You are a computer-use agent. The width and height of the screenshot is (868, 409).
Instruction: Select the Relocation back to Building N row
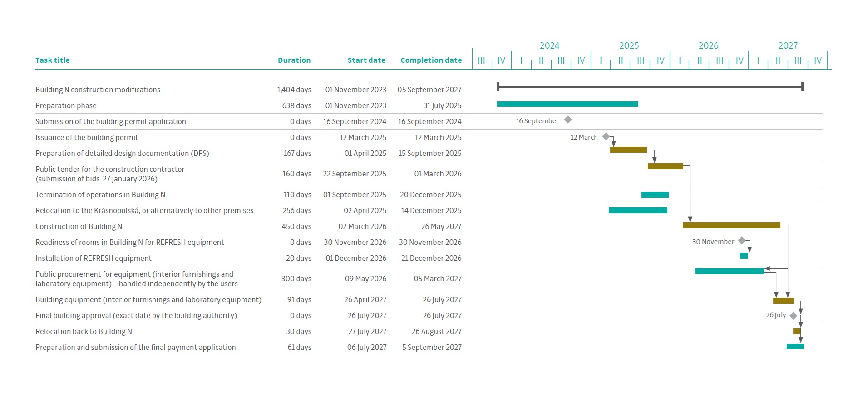tap(84, 332)
